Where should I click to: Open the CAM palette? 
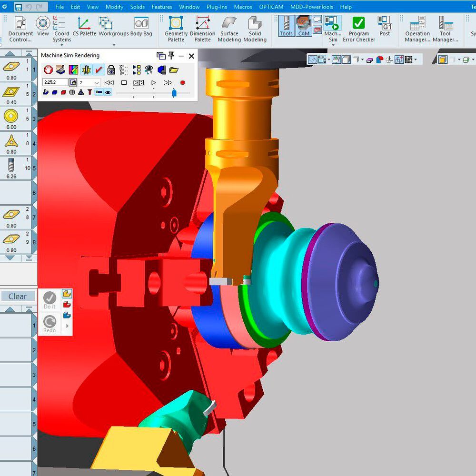point(304,24)
